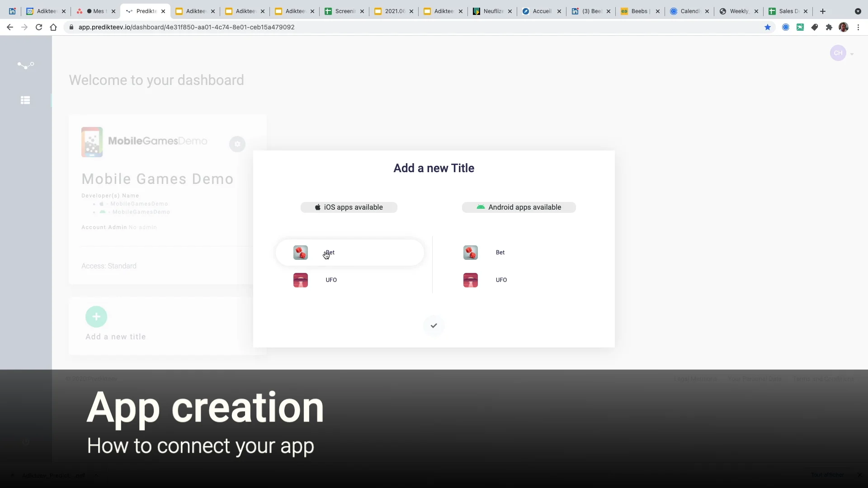Click the Mobile Games Demo logo thumbnail
This screenshot has height=488, width=868.
tap(92, 142)
